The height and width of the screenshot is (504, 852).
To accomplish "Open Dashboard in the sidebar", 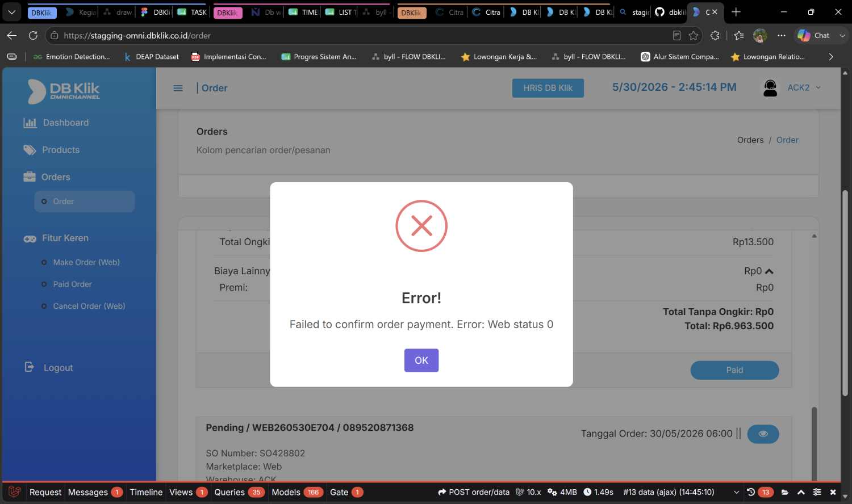I will pyautogui.click(x=56, y=123).
